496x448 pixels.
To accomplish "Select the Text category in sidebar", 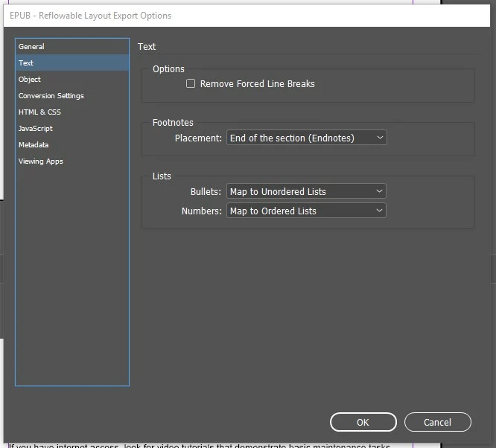I will tap(71, 63).
